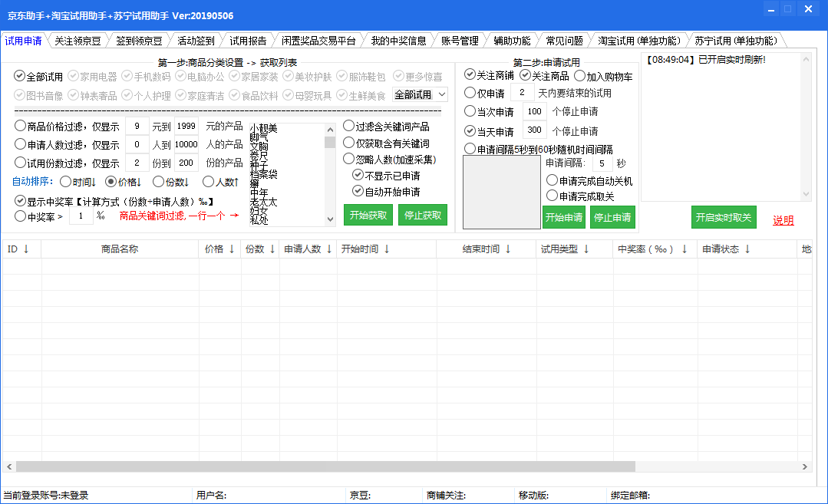Click right arrow of table horizontal scrollbar
The image size is (828, 504).
click(805, 466)
